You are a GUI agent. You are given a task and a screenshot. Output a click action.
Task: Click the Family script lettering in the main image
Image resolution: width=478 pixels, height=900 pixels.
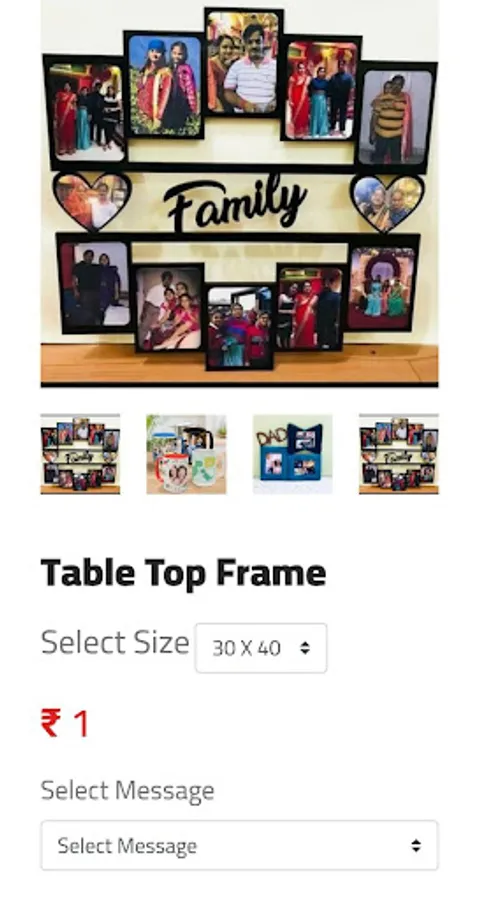235,202
